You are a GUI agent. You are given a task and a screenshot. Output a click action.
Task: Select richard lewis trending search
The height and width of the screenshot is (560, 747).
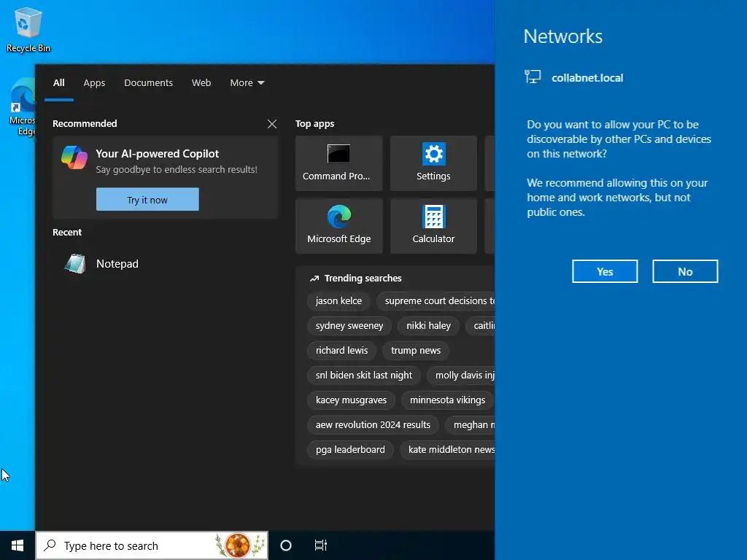point(341,351)
